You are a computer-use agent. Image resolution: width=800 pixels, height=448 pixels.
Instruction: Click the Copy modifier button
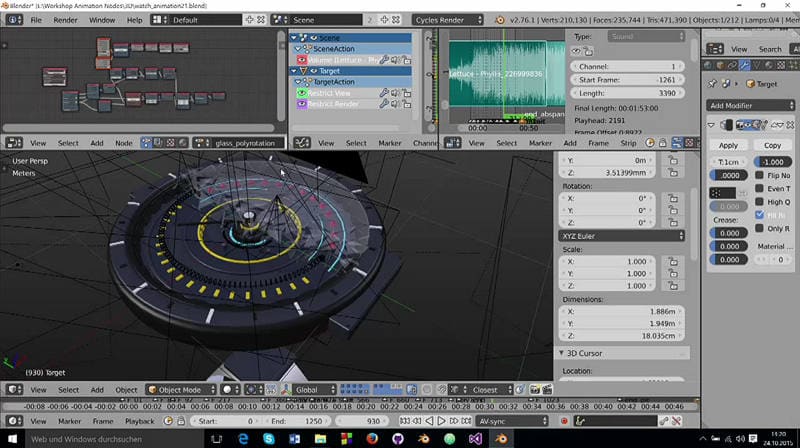click(772, 145)
